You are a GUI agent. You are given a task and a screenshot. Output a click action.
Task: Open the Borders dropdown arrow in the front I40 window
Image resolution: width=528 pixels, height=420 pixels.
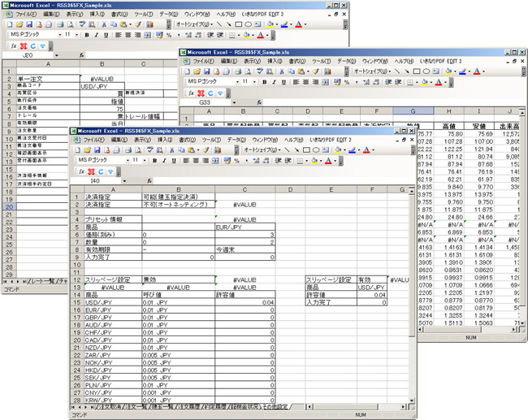[x=306, y=161]
